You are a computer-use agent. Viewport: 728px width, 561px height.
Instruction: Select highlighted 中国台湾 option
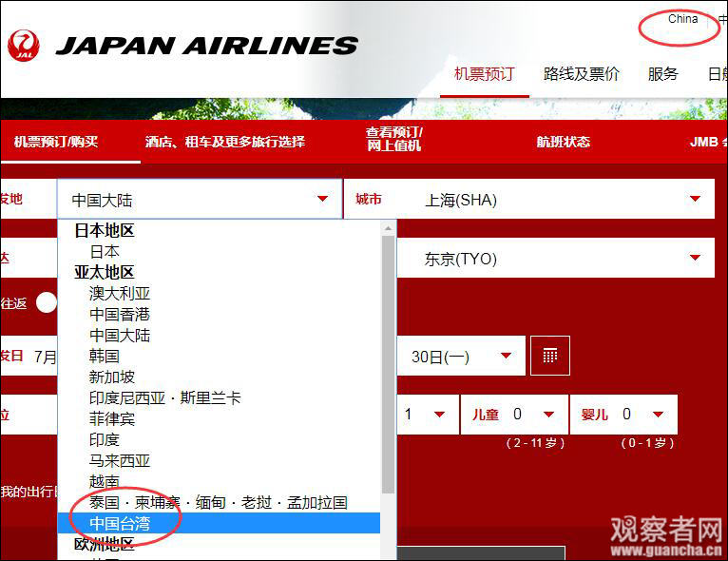pyautogui.click(x=219, y=523)
